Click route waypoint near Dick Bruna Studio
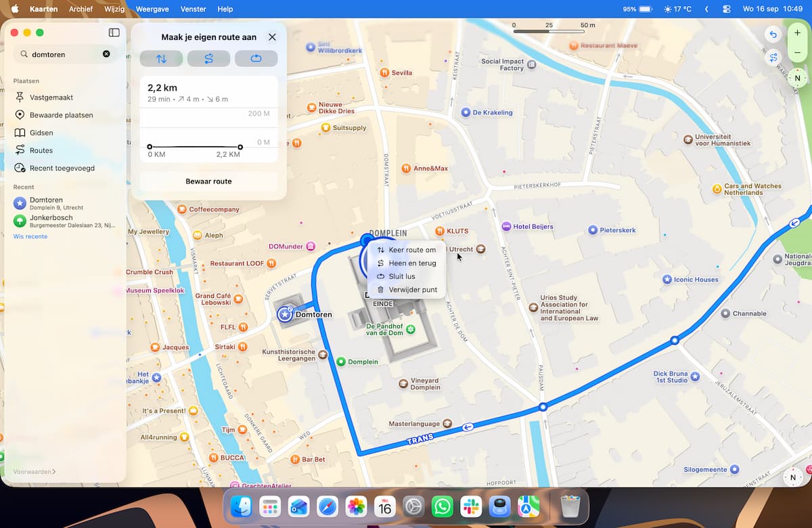Image resolution: width=812 pixels, height=528 pixels. 675,340
